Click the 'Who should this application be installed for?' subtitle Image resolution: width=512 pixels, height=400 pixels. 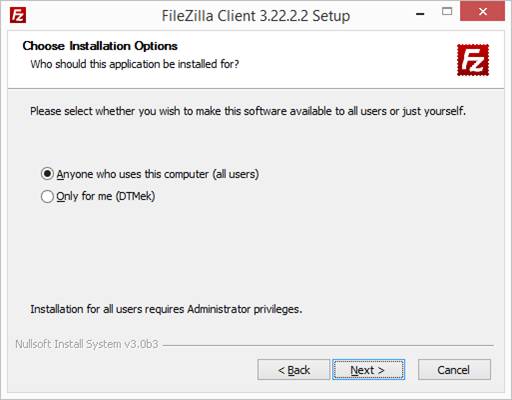(x=135, y=64)
